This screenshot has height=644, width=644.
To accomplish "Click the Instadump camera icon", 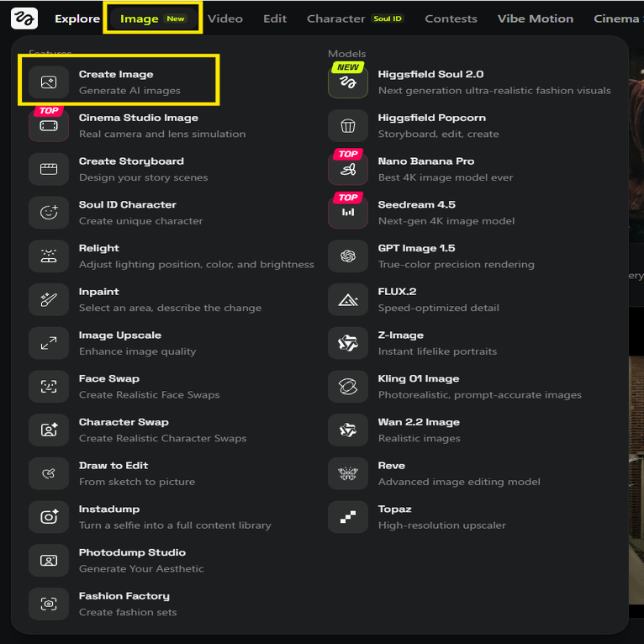I will (49, 518).
